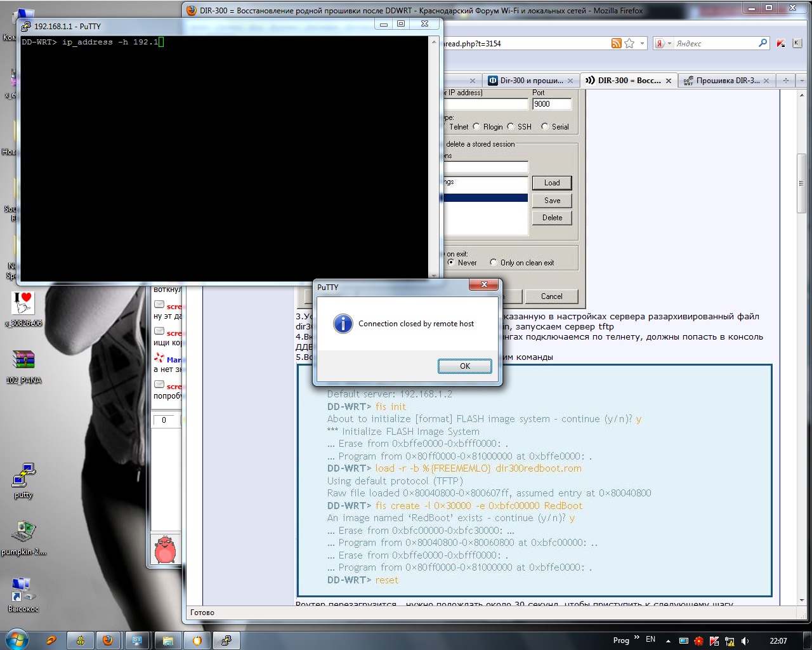The height and width of the screenshot is (650, 812).
Task: Open the Yandex search engine dropdown
Action: click(x=663, y=43)
